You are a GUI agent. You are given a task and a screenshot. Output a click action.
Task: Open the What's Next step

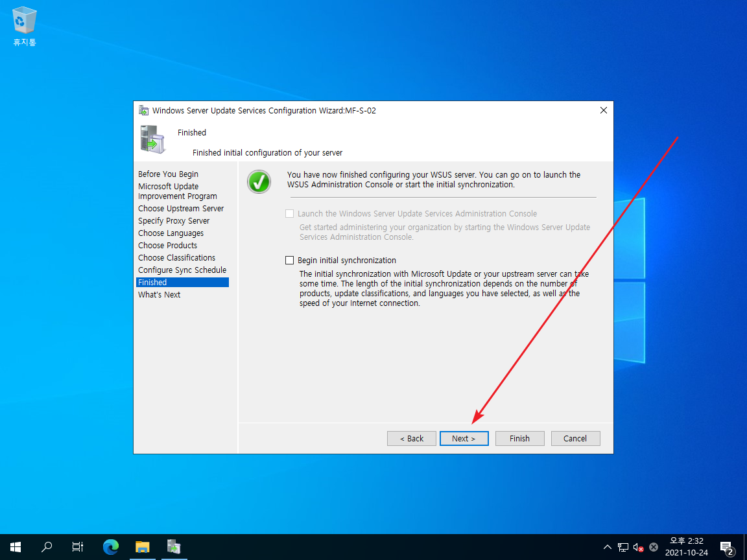pos(159,295)
